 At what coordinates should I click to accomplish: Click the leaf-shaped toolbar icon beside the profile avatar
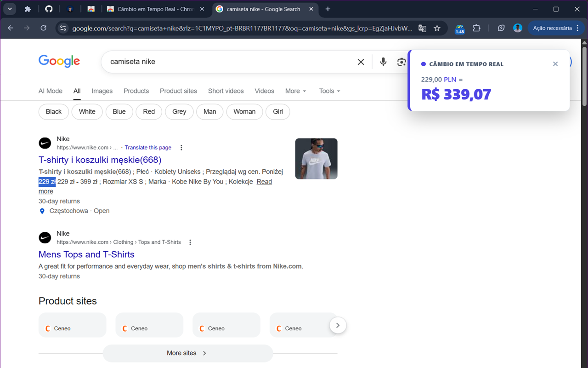coord(501,28)
